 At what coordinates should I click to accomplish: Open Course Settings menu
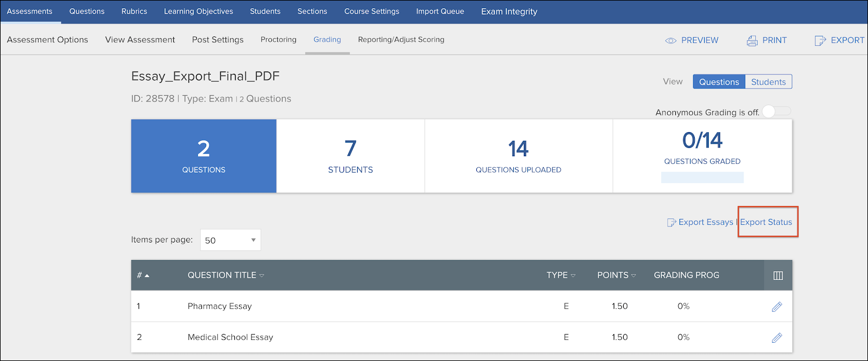pyautogui.click(x=372, y=11)
